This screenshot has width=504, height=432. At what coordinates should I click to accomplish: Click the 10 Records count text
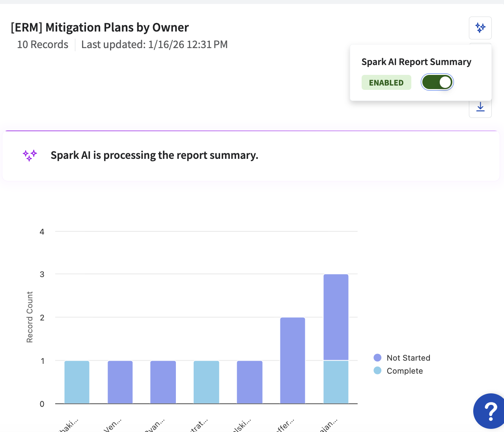[x=43, y=45]
